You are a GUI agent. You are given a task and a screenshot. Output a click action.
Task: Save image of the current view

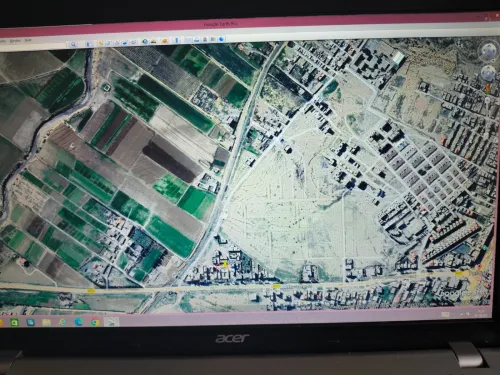point(205,40)
